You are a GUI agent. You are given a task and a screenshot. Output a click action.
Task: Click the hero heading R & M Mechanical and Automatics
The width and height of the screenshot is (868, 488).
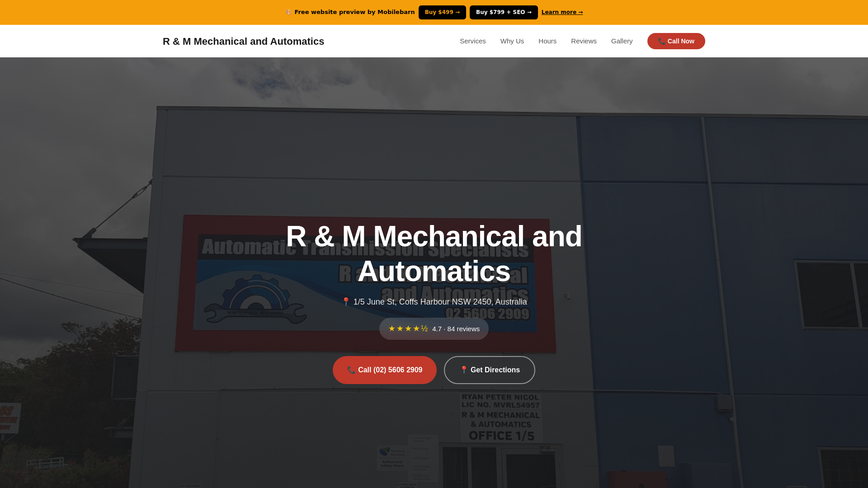click(x=434, y=253)
